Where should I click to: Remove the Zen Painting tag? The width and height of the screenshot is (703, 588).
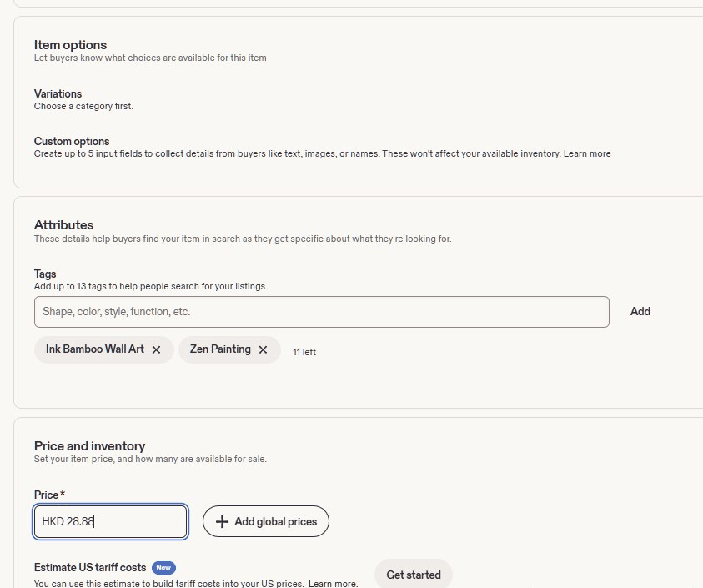click(264, 349)
